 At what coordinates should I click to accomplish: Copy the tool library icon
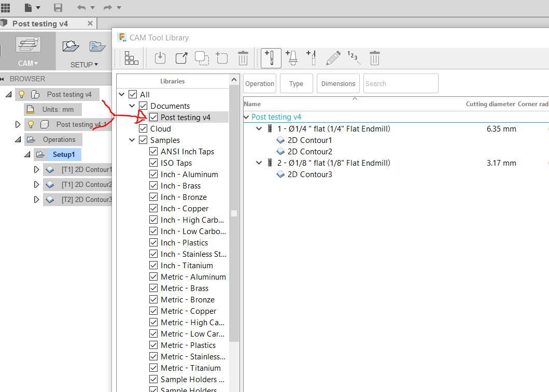pos(202,58)
